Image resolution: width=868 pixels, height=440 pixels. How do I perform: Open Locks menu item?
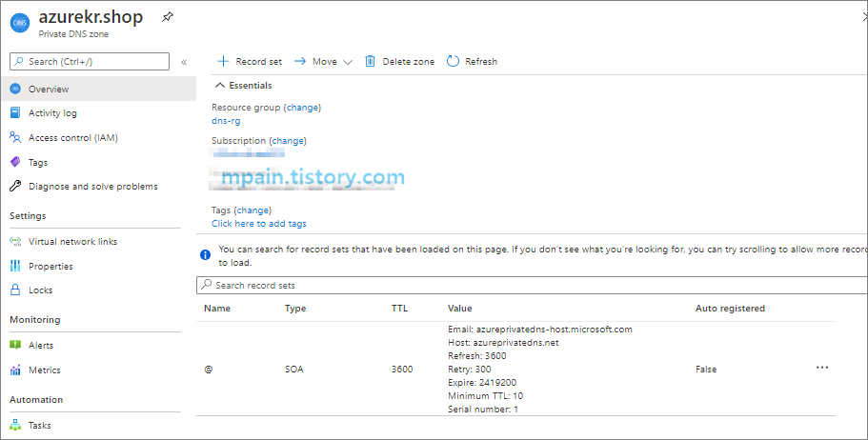pyautogui.click(x=40, y=290)
